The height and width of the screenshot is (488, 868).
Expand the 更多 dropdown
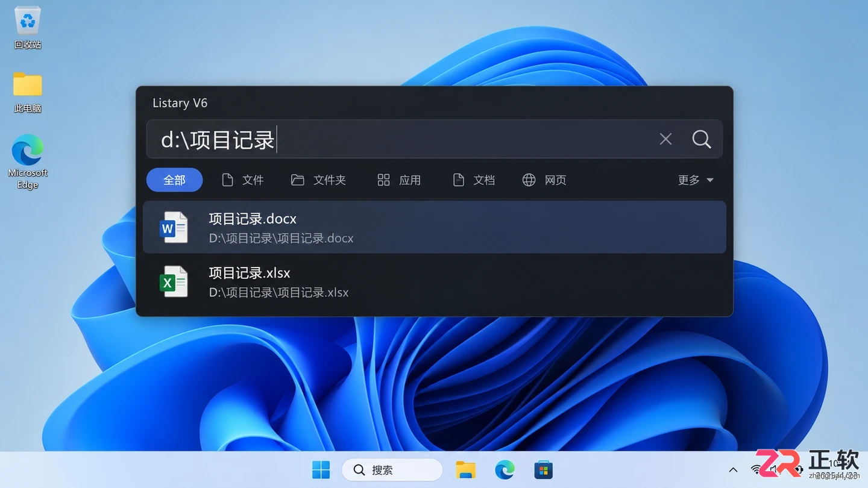pos(696,180)
